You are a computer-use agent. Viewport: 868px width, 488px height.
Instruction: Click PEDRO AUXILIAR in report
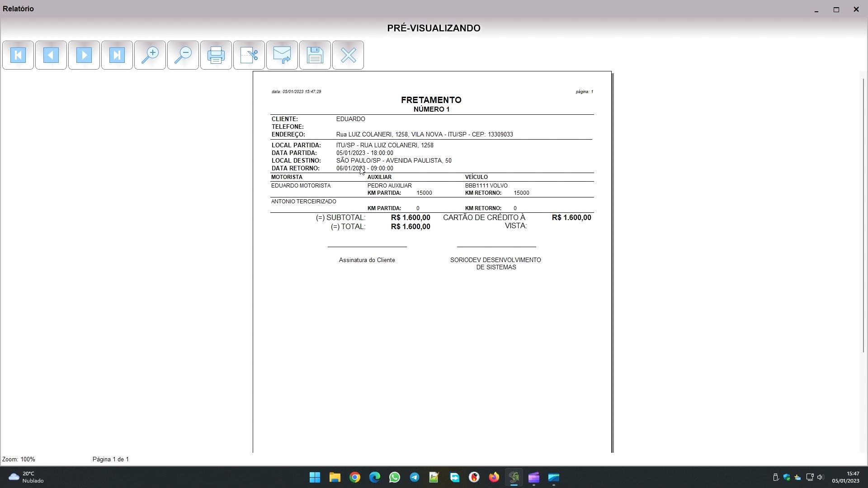(x=390, y=186)
